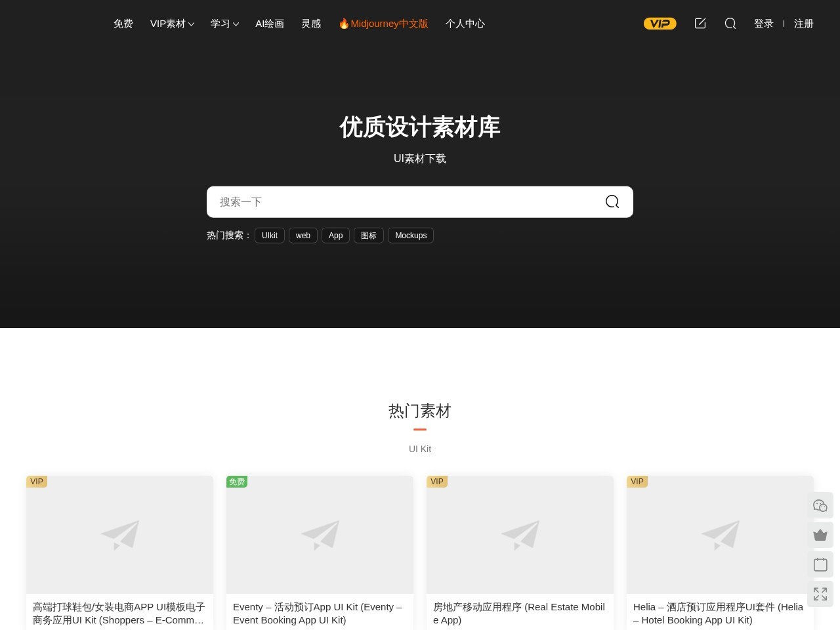Open the Helia Hotel Booking thumbnail
Image resolution: width=840 pixels, height=630 pixels.
tap(720, 535)
